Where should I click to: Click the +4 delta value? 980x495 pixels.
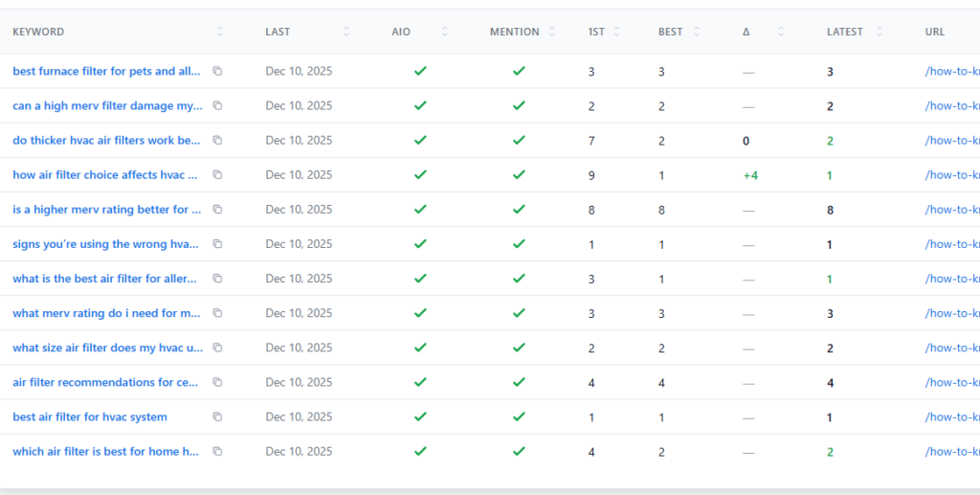(750, 175)
